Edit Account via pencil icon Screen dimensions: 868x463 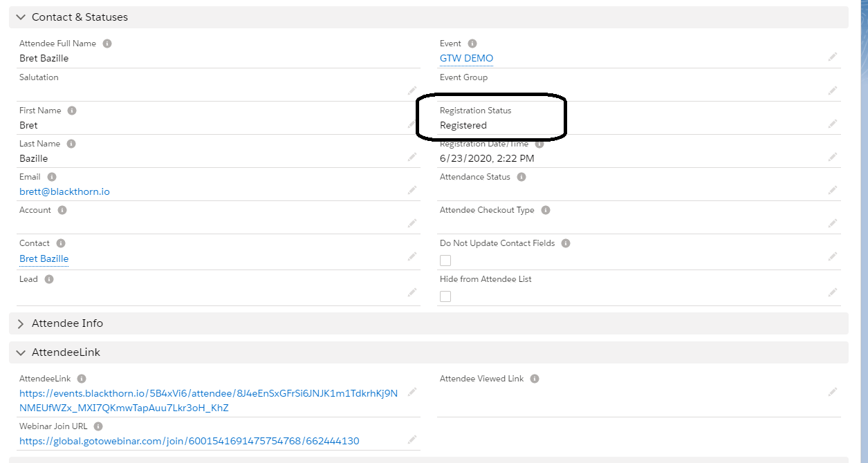click(412, 223)
